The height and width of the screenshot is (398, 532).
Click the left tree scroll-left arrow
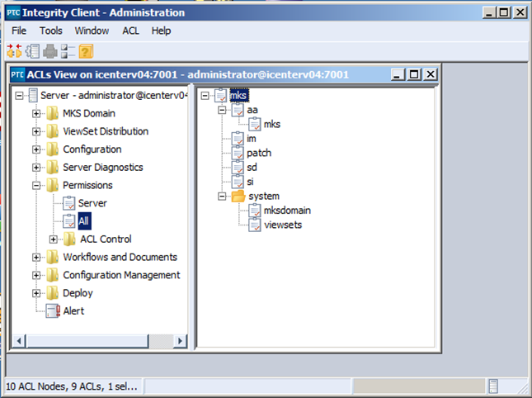point(19,340)
